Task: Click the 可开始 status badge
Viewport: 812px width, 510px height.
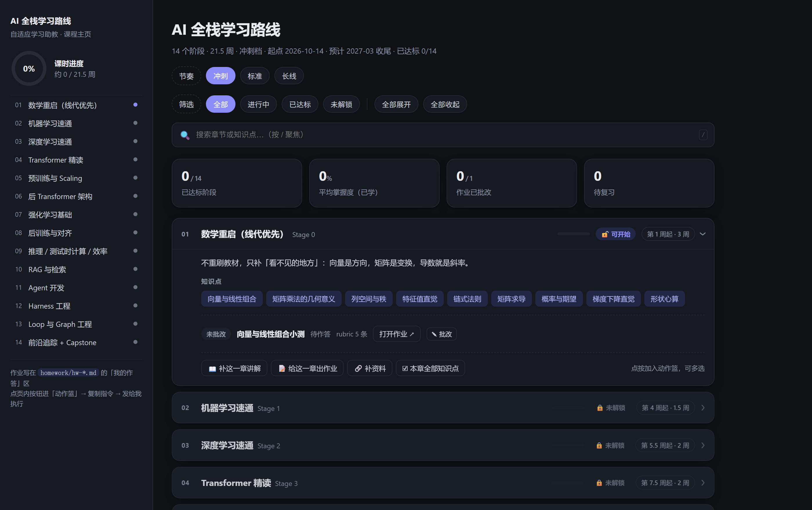Action: pos(615,234)
